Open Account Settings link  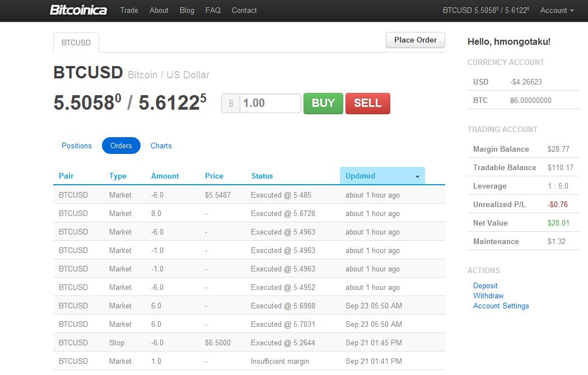(501, 306)
